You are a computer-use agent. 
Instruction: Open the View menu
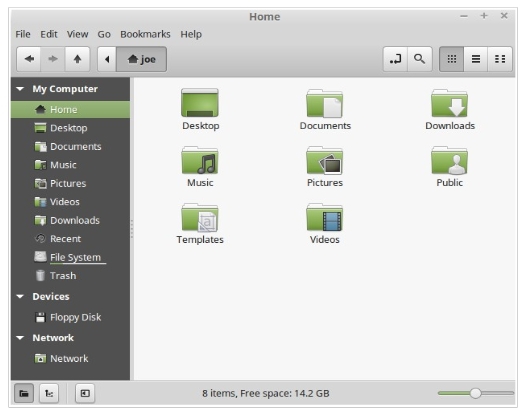tap(77, 34)
